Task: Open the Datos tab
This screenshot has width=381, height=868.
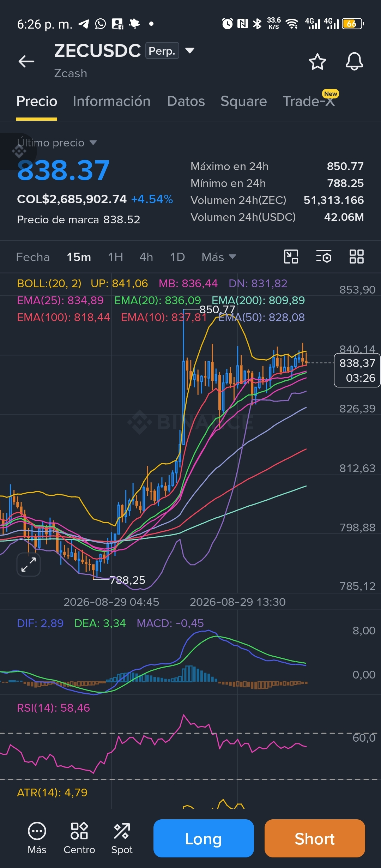Action: (186, 101)
